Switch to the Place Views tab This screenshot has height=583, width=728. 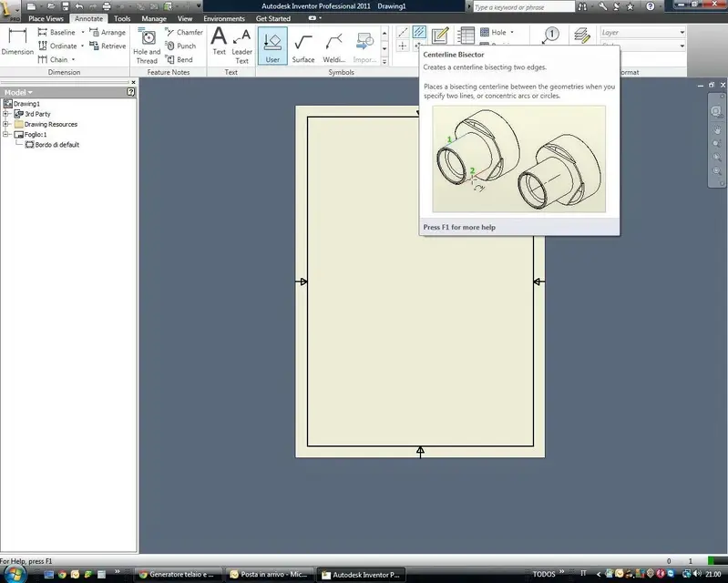point(46,18)
